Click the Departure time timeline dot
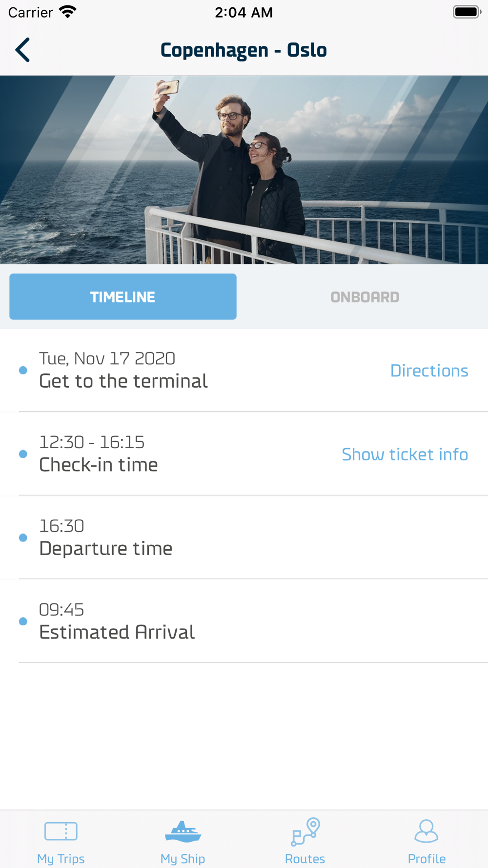 (23, 537)
